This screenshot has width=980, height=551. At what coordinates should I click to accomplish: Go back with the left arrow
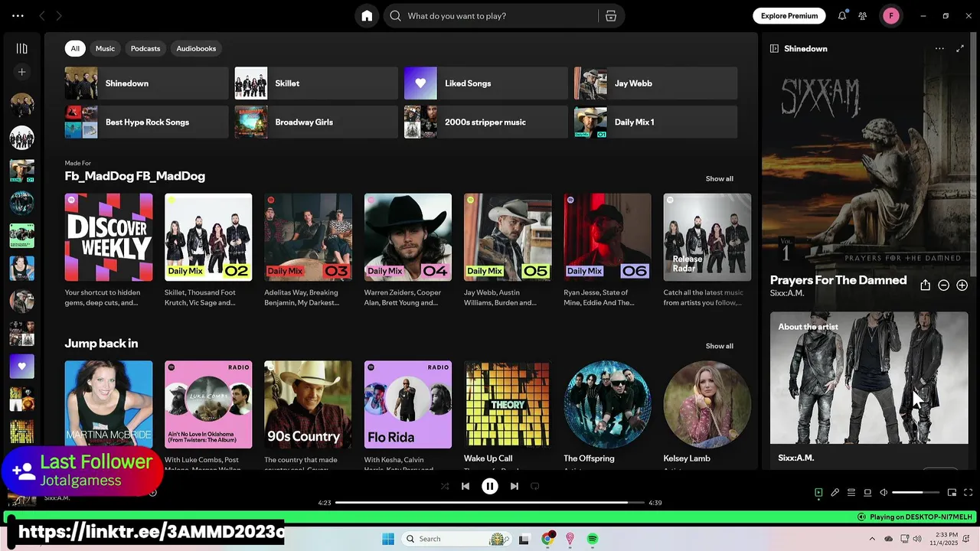point(42,16)
